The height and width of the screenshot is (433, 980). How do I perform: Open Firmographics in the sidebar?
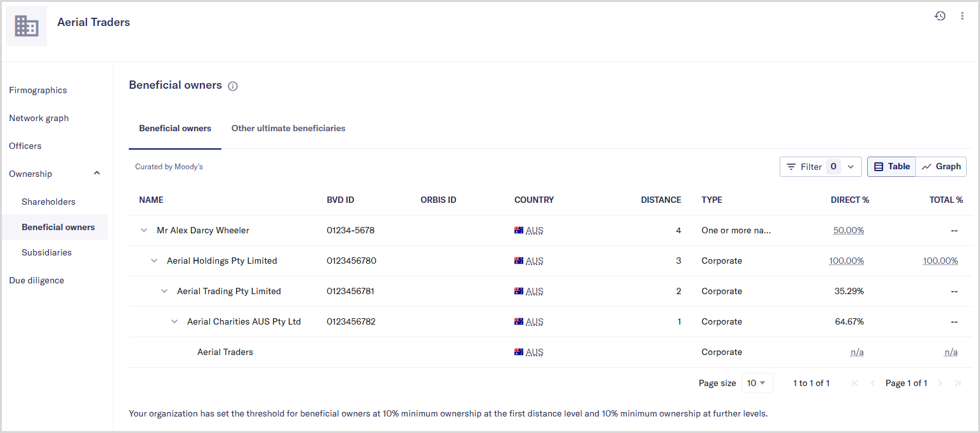point(38,90)
